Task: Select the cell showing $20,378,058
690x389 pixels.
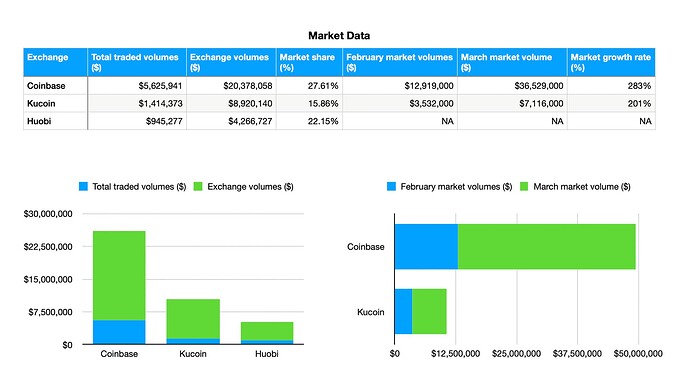Action: click(231, 86)
